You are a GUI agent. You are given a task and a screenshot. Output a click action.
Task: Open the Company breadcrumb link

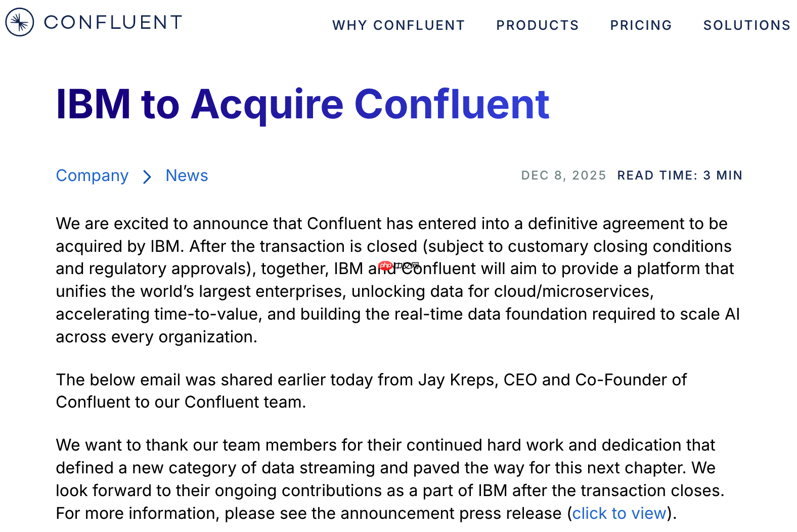(92, 175)
